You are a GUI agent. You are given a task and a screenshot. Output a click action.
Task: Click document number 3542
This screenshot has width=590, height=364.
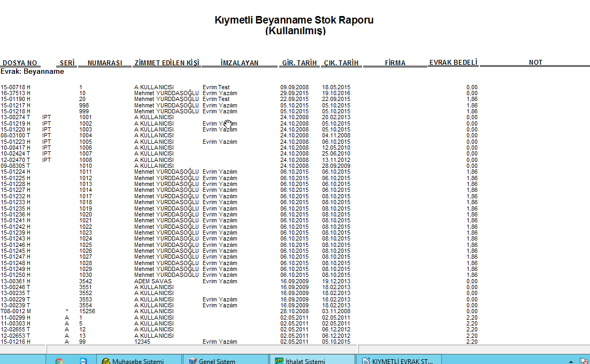tap(86, 281)
